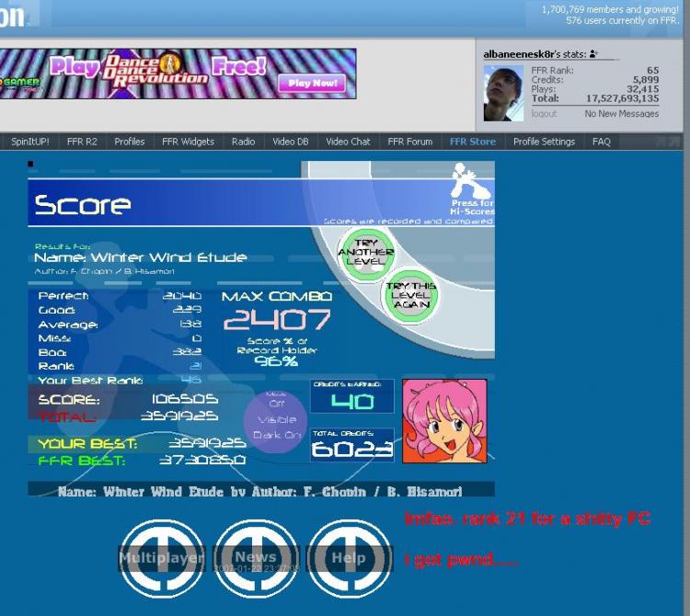690x616 pixels.
Task: Click the Play Now! banner button
Action: point(312,83)
